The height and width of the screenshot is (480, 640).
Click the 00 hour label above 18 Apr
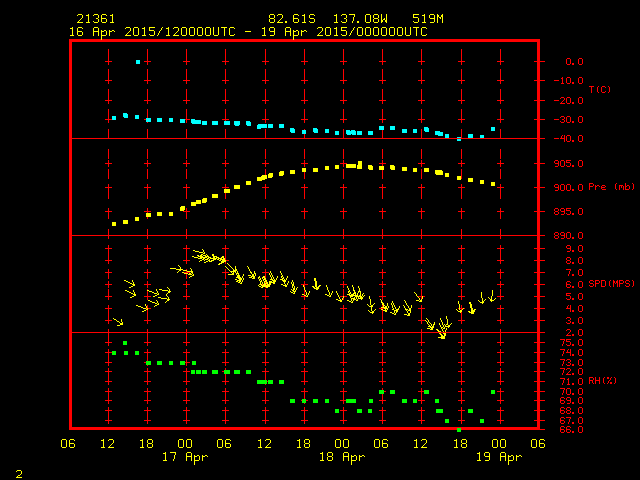click(x=342, y=444)
